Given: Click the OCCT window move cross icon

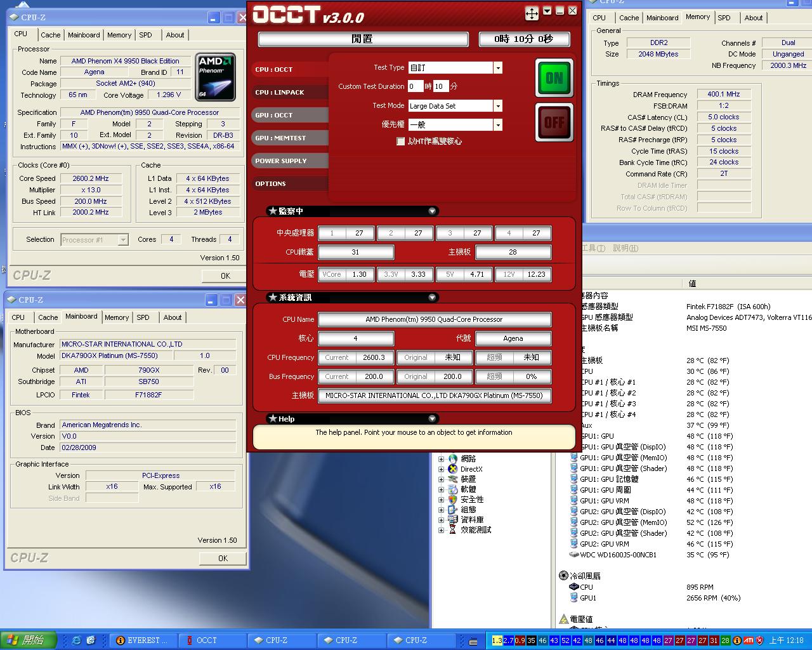Looking at the screenshot, I should pos(532,13).
